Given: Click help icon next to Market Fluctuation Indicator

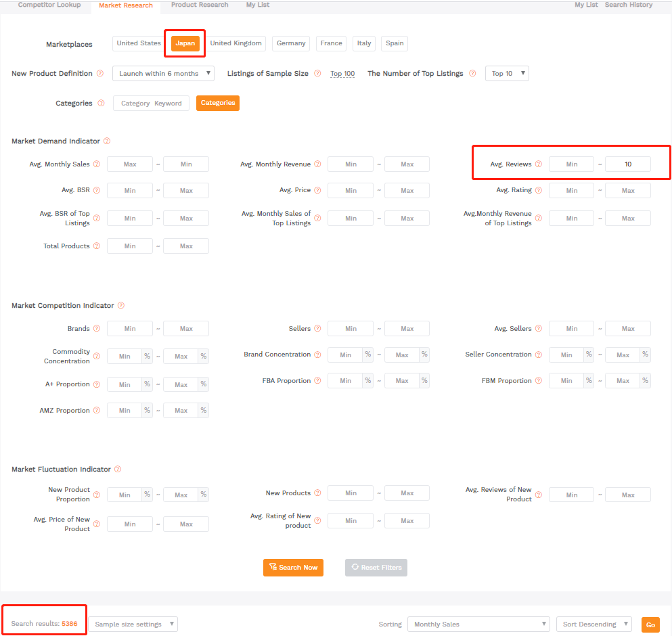Looking at the screenshot, I should click(x=118, y=470).
